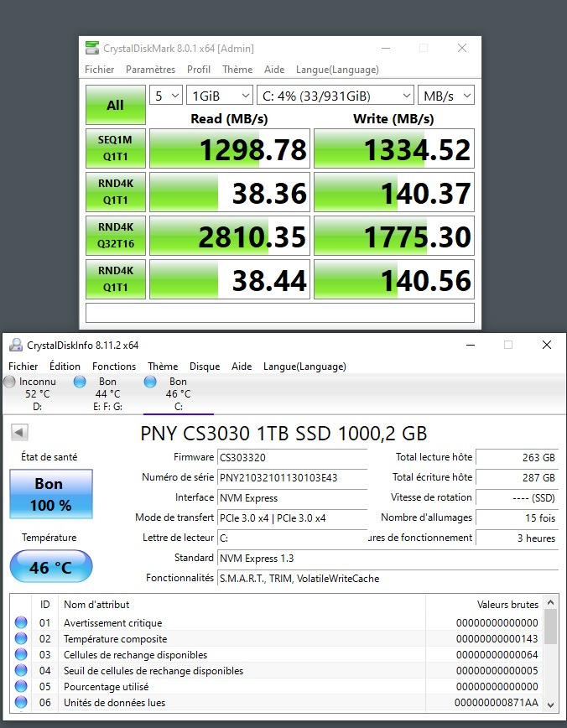Click the Interface field NVM Express

point(293,497)
